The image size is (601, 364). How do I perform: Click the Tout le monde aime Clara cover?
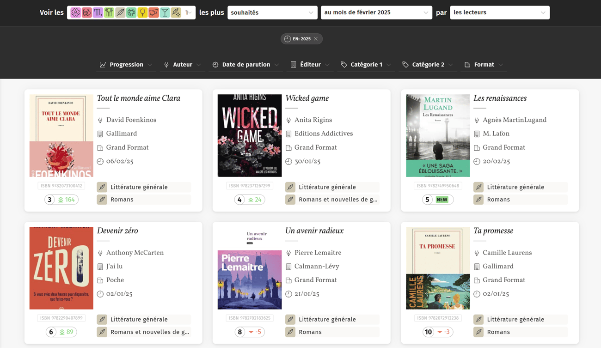click(x=61, y=136)
